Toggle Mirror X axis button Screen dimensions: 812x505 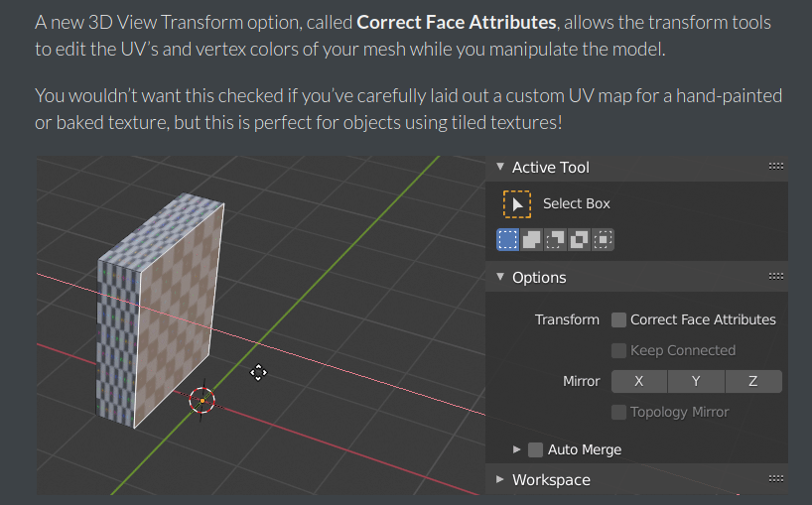639,381
